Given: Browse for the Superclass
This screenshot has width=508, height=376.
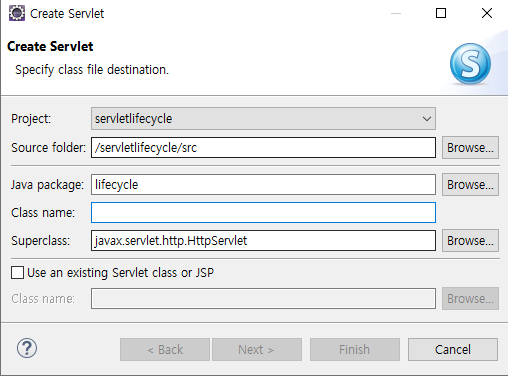Looking at the screenshot, I should (x=470, y=241).
